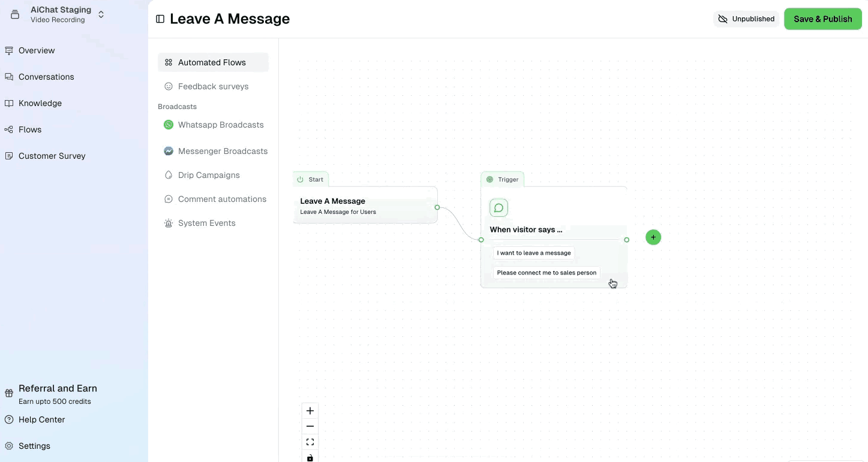Viewport: 868px width, 462px height.
Task: Click the Comment automations icon
Action: [168, 199]
